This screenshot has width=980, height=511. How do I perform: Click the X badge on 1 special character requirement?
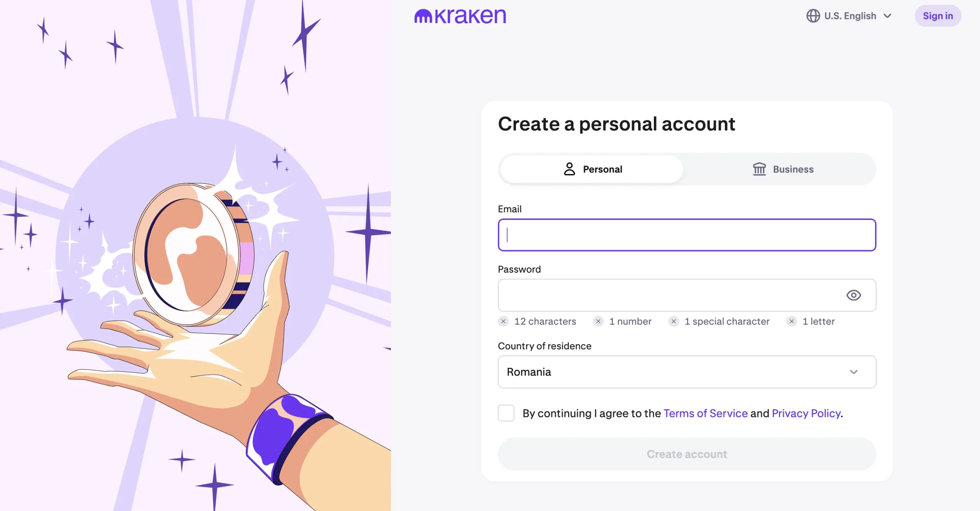coord(673,321)
